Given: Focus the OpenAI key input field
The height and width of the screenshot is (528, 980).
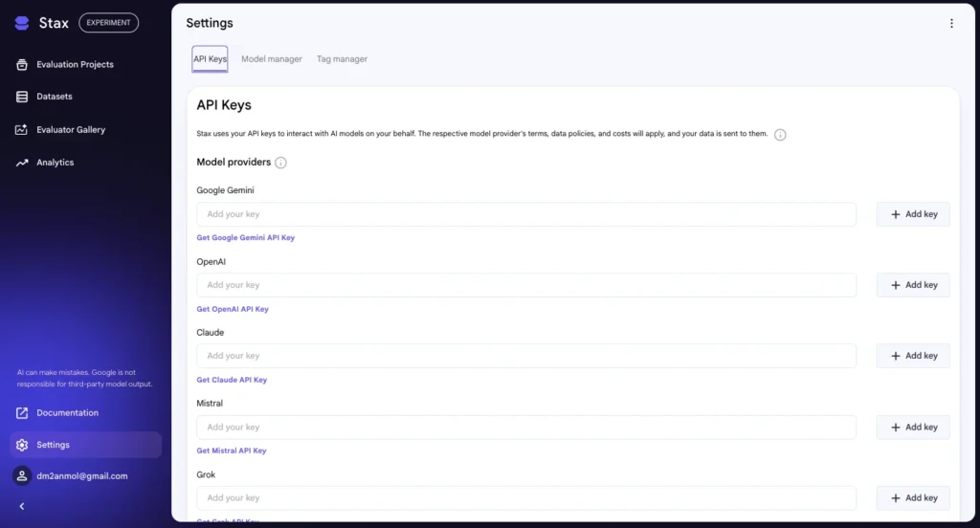Looking at the screenshot, I should pos(526,285).
